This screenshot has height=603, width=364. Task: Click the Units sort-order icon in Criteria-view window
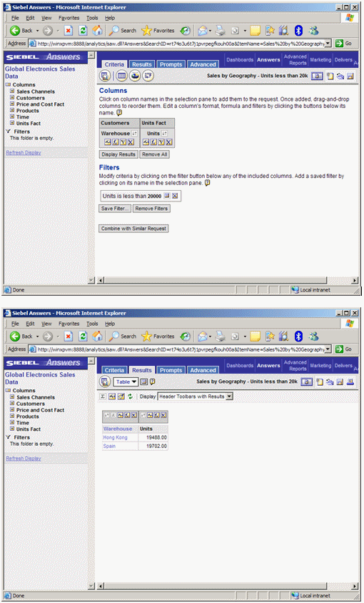(164, 134)
